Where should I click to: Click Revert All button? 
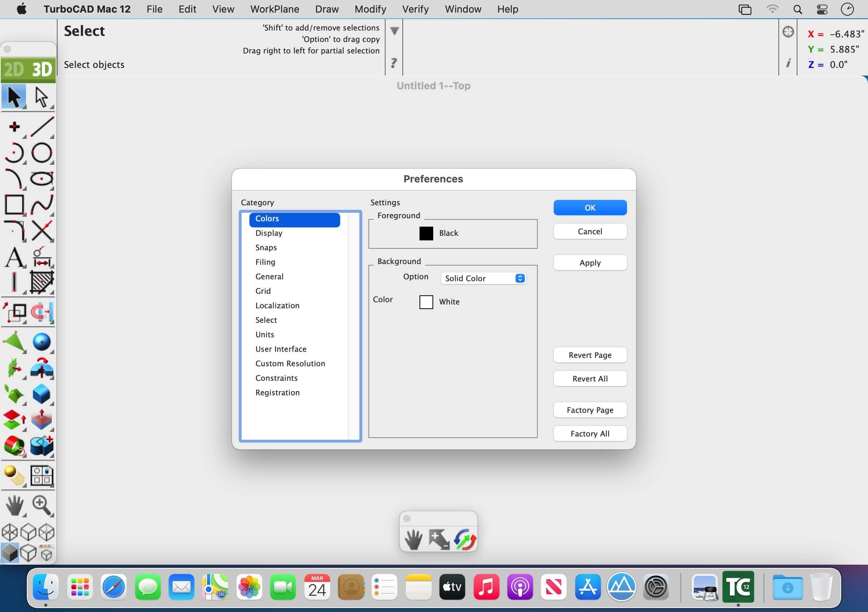[x=590, y=378]
